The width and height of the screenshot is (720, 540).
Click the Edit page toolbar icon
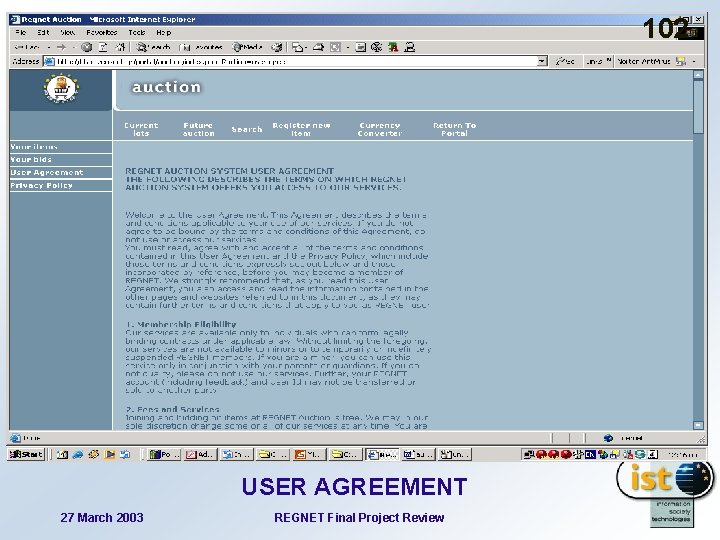click(x=336, y=47)
